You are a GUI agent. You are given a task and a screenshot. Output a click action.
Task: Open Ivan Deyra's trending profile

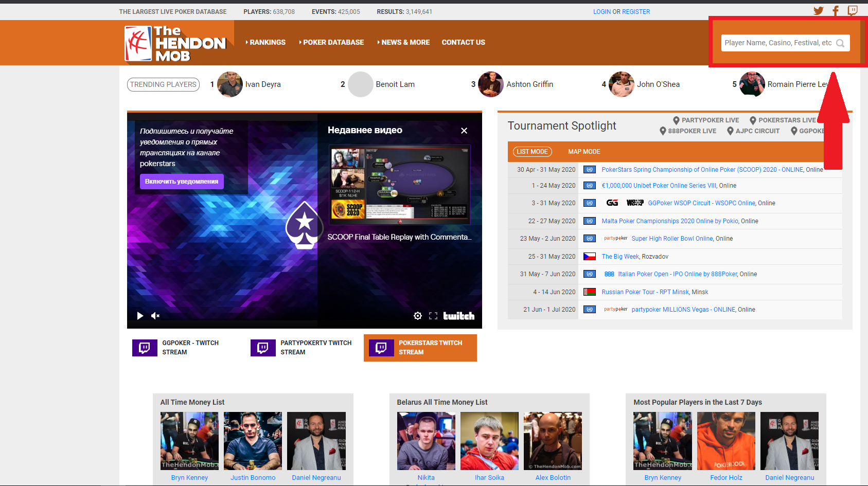[x=263, y=84]
